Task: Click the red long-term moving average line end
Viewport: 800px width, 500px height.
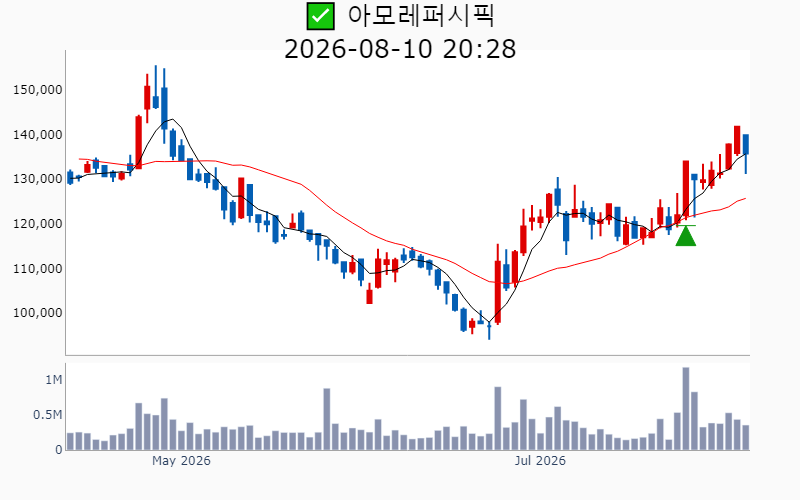Action: tap(745, 198)
